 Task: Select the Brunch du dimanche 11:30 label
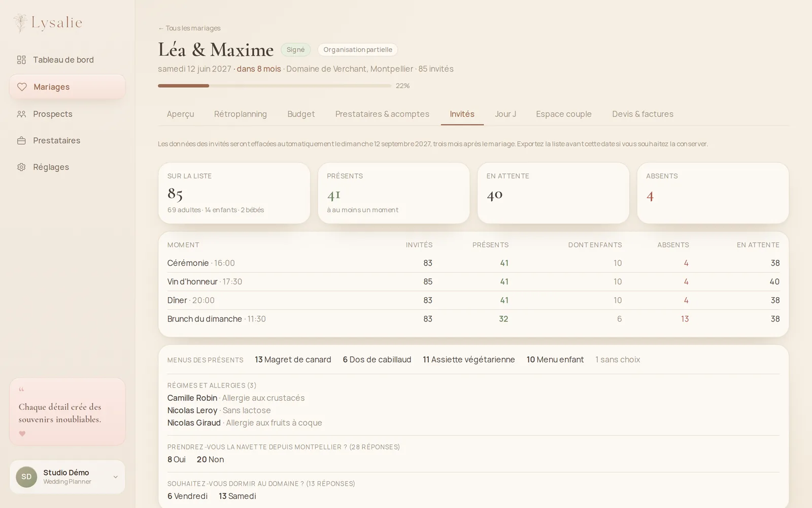[x=217, y=319]
